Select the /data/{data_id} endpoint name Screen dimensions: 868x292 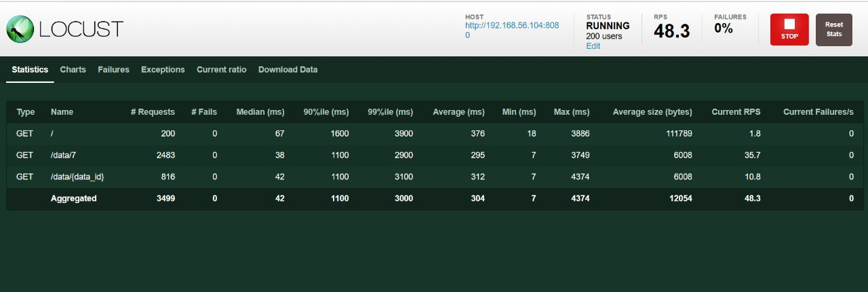click(x=77, y=177)
